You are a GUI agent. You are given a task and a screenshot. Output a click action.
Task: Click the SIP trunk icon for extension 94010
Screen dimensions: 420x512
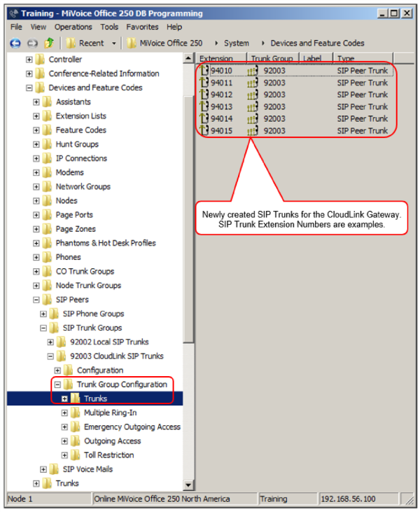click(x=204, y=71)
